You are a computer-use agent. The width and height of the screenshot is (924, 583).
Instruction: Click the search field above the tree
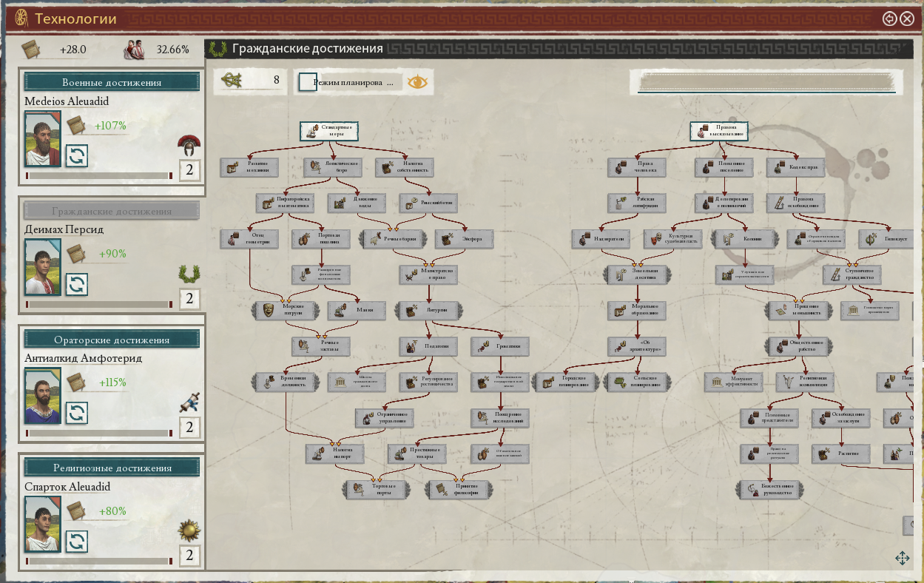point(766,82)
